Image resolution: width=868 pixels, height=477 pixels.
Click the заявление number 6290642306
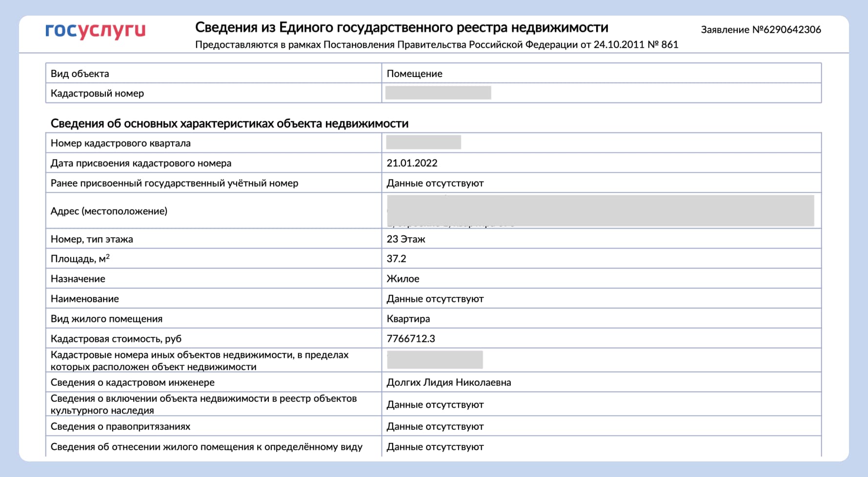761,29
